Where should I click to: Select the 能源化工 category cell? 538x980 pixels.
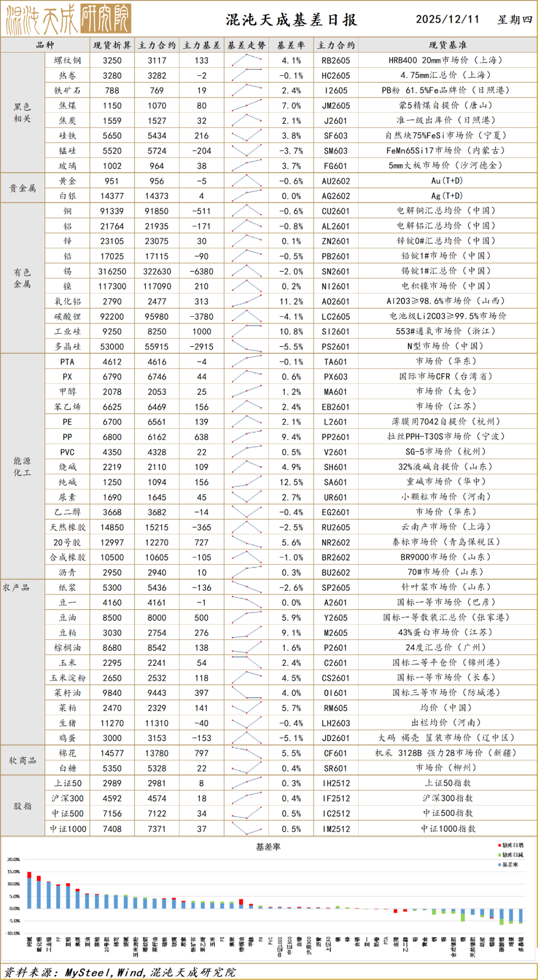(x=22, y=467)
